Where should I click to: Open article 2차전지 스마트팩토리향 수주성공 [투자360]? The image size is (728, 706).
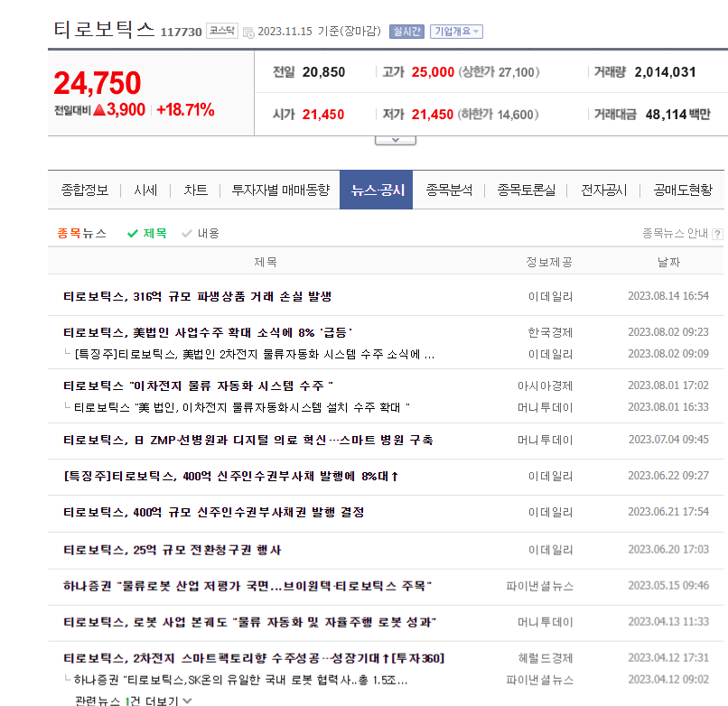(254, 658)
